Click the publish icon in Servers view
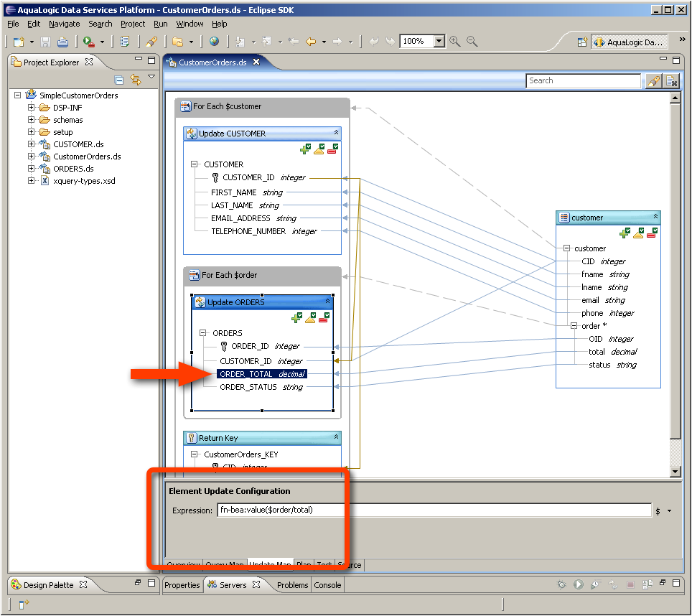 (648, 584)
